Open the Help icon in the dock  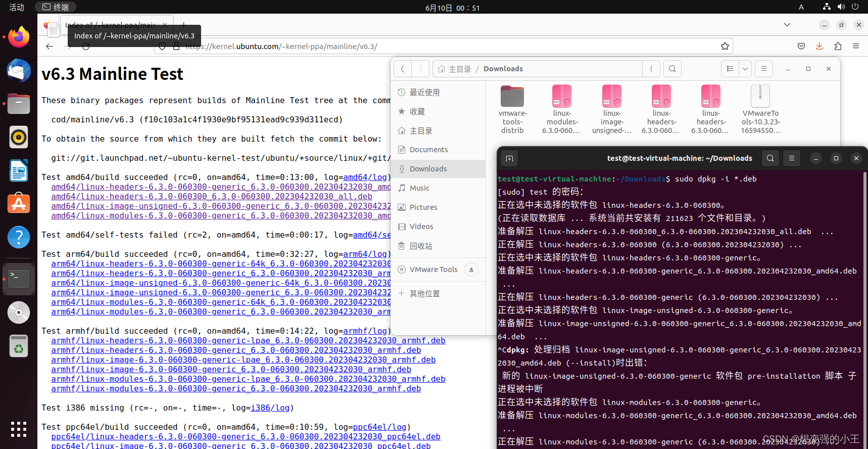(x=19, y=237)
